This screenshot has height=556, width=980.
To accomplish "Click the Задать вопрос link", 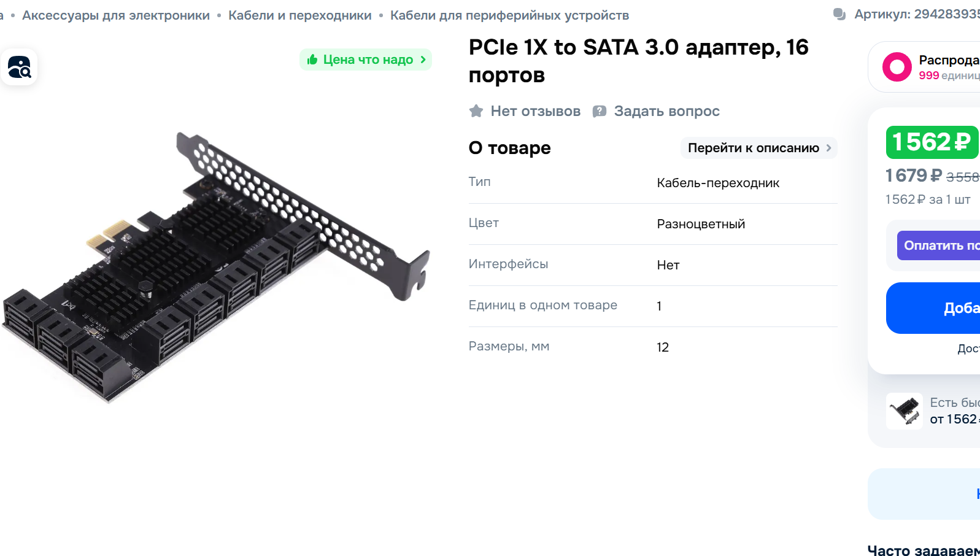I will tap(667, 111).
